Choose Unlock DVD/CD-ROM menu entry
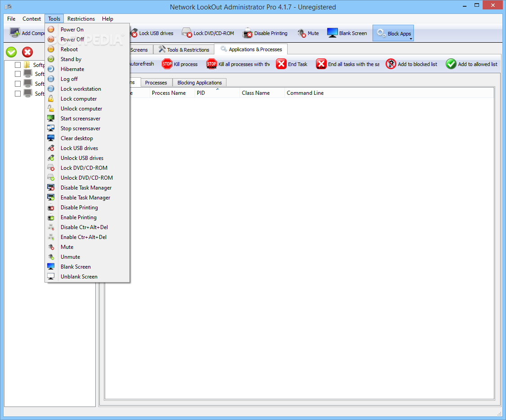 88,178
